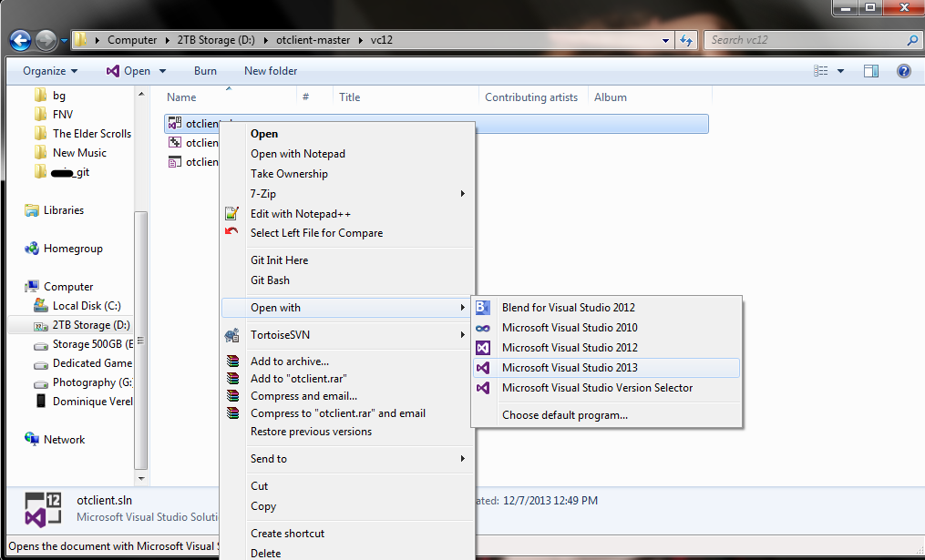Click the Add to archive... WinRAR icon
Screen dimensions: 925x560
point(233,361)
